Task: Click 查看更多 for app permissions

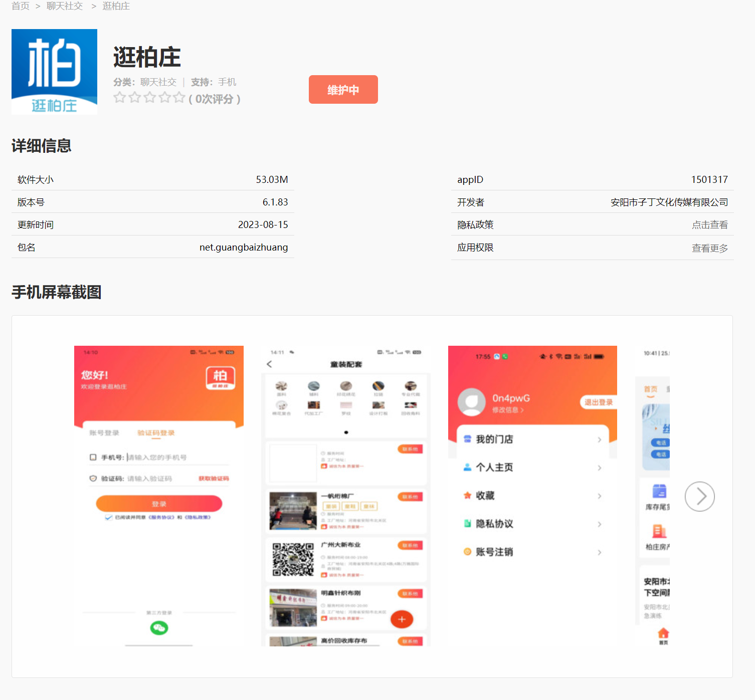Action: (x=709, y=248)
